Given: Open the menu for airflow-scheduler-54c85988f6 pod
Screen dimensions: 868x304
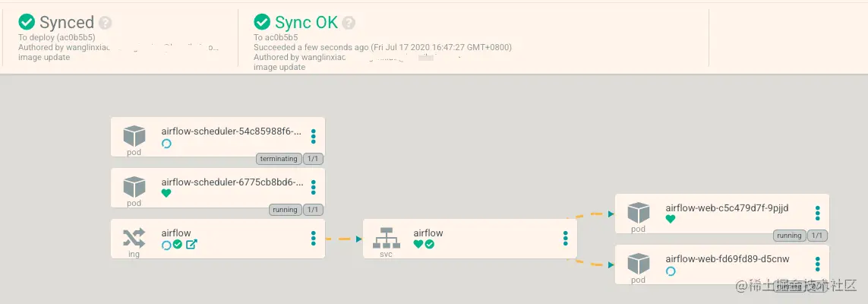Looking at the screenshot, I should (x=314, y=136).
